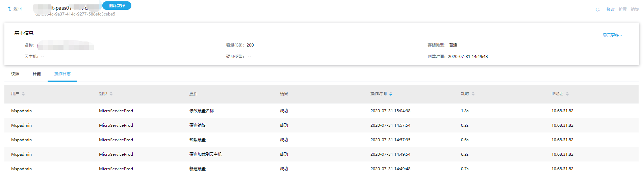Switch to the 快照 tab
This screenshot has height=179, width=644.
tap(15, 74)
